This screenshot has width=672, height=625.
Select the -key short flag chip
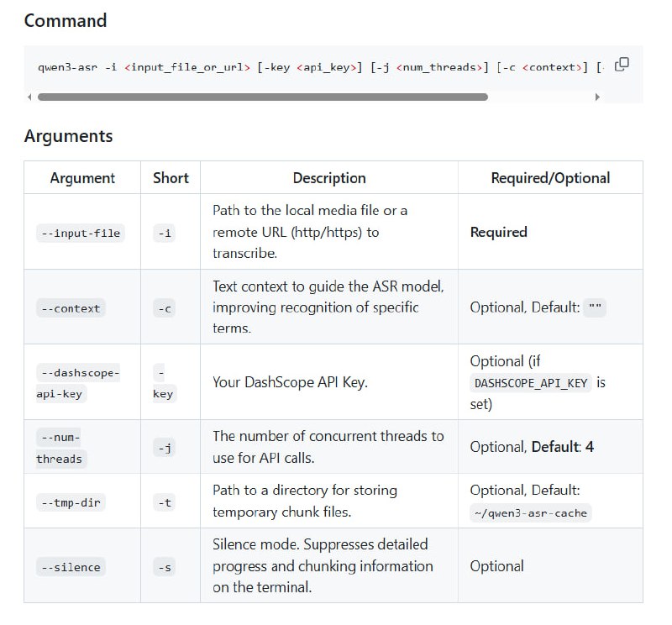[165, 382]
